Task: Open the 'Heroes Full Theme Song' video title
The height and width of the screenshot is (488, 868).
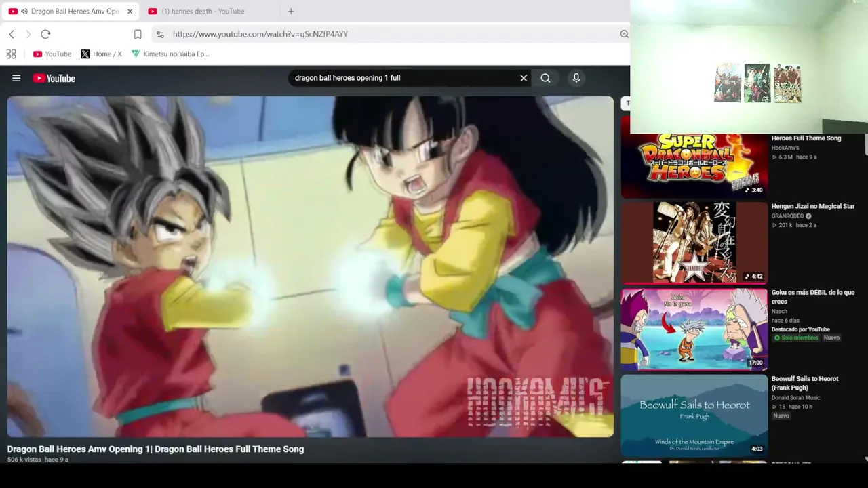Action: pyautogui.click(x=806, y=138)
